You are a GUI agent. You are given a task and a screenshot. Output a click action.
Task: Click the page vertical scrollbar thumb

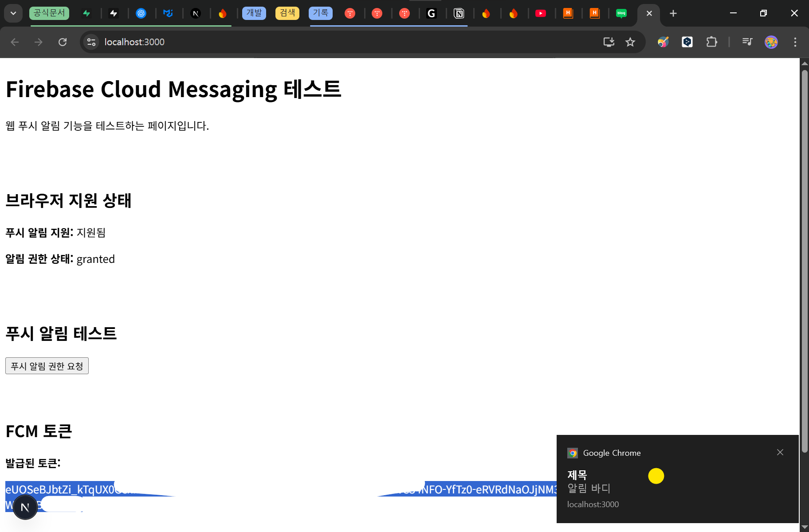[805, 262]
